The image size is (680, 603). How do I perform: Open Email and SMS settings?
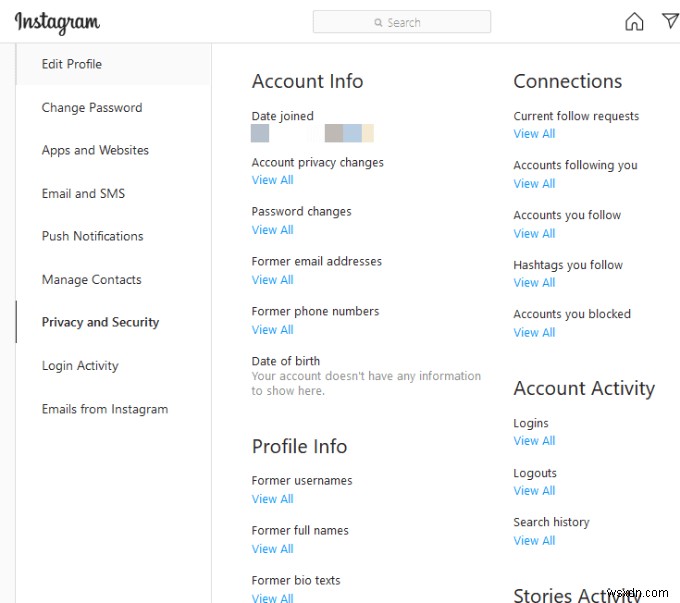83,194
